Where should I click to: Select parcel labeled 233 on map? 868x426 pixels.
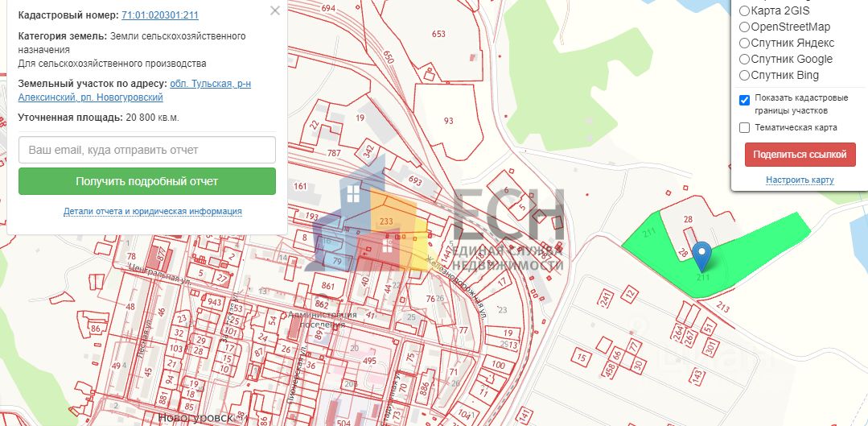(x=386, y=221)
